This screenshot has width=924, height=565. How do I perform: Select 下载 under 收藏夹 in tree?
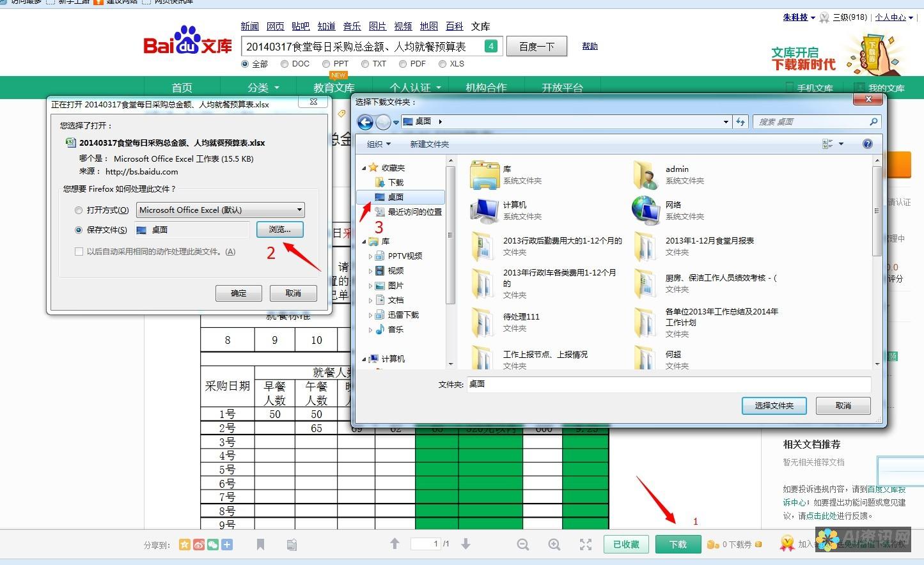pos(396,183)
